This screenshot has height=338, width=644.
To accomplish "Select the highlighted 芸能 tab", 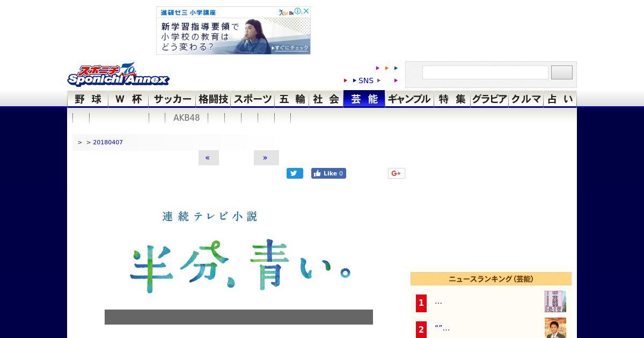I will pos(364,99).
